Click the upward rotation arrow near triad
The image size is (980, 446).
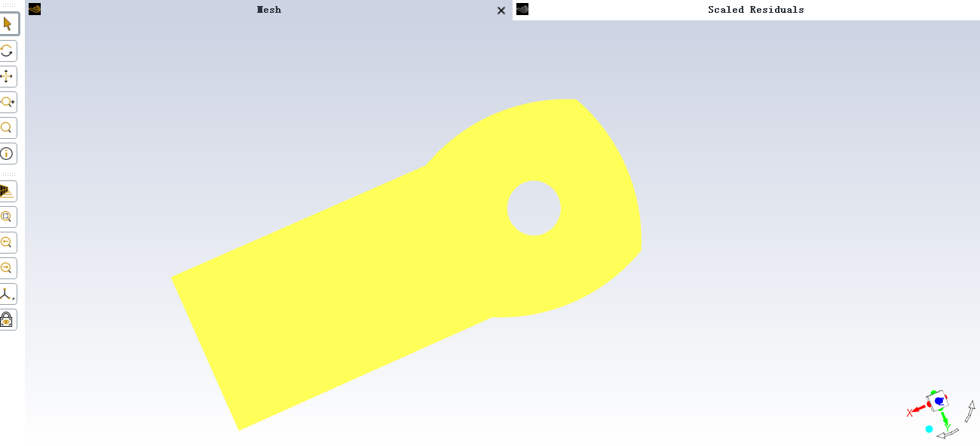(x=970, y=411)
